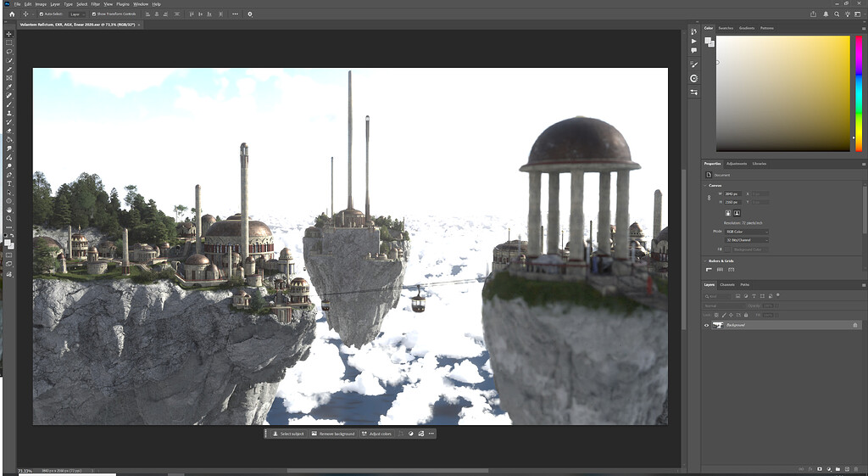Select the Eyedropper tool

(x=8, y=87)
